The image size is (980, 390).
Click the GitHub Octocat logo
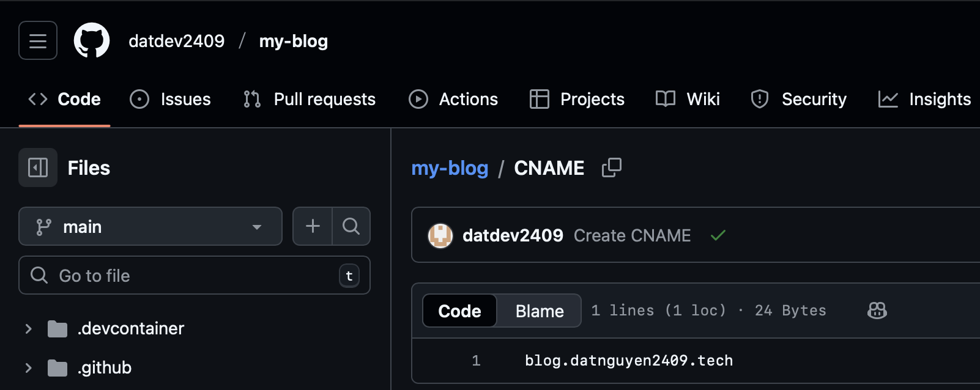[92, 40]
